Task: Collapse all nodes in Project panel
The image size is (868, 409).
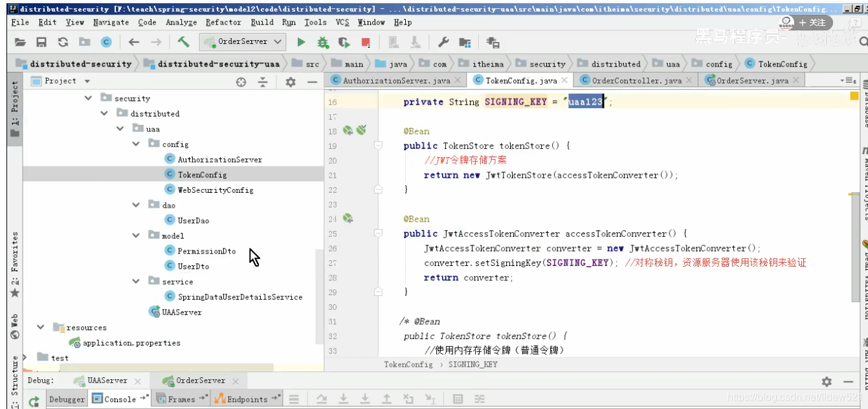Action: pos(263,82)
